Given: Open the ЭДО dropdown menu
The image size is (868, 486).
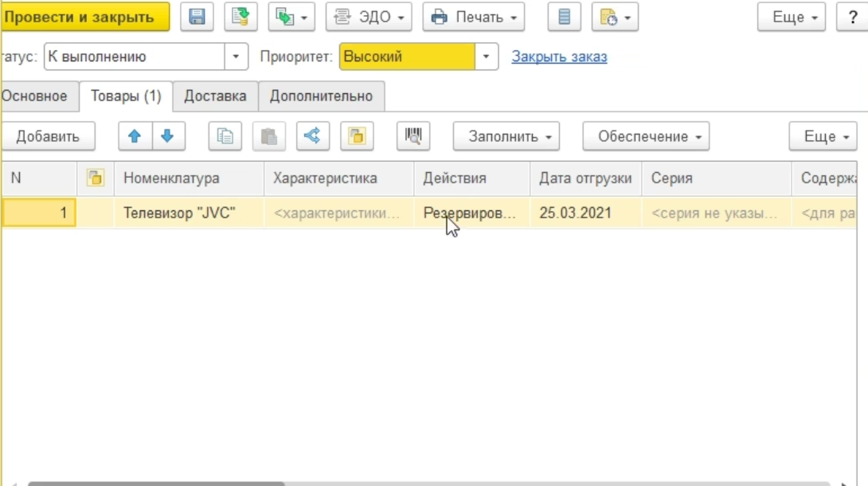Looking at the screenshot, I should pos(369,17).
